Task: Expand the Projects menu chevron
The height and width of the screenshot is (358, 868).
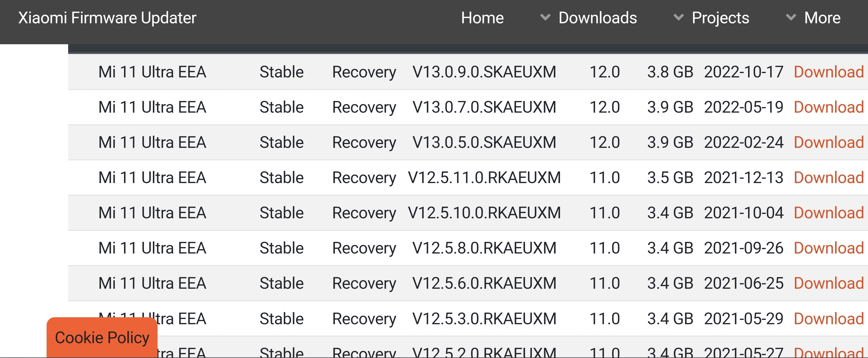Action: (x=678, y=17)
